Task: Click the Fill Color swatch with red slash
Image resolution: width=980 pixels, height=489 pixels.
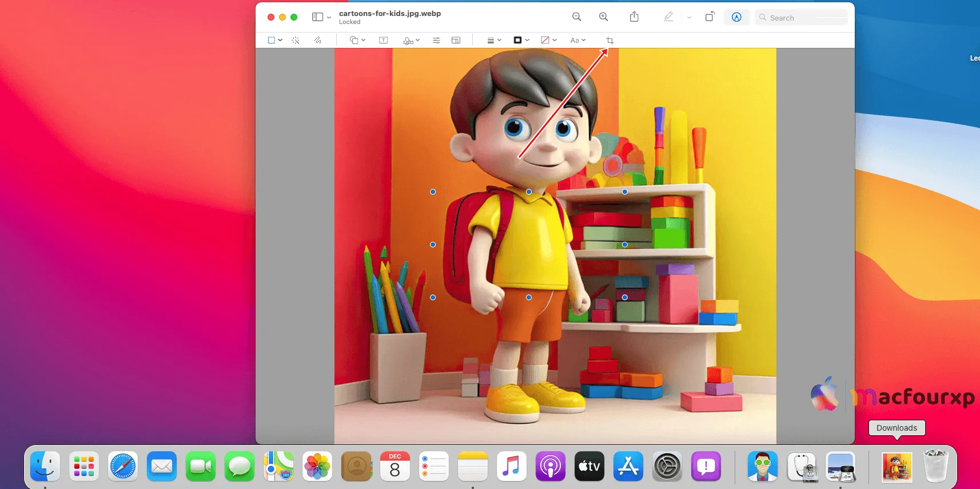Action: (545, 40)
